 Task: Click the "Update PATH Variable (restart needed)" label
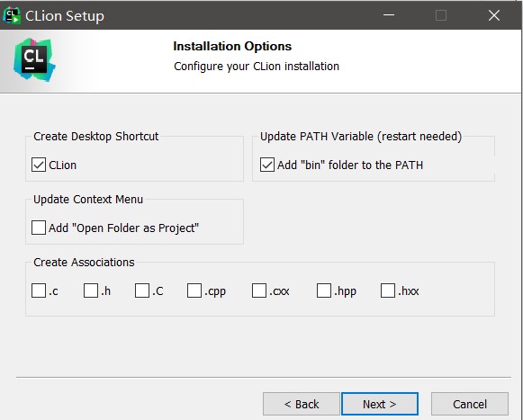[361, 137]
